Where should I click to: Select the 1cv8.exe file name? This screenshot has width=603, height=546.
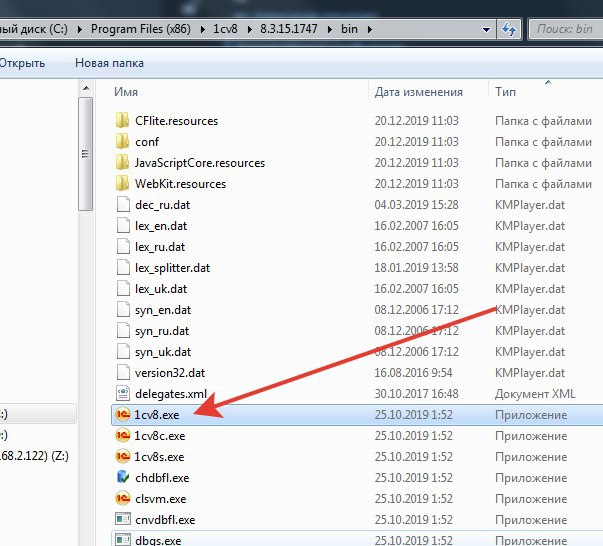[157, 415]
